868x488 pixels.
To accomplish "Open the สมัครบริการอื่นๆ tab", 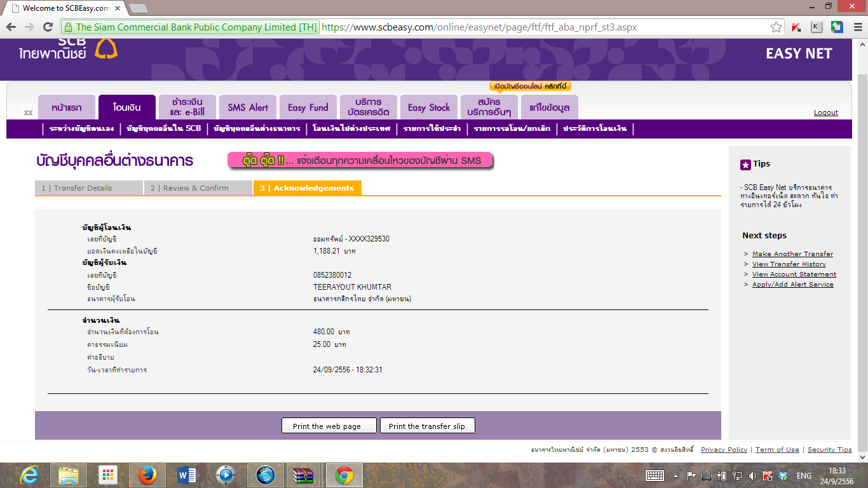I will point(489,107).
